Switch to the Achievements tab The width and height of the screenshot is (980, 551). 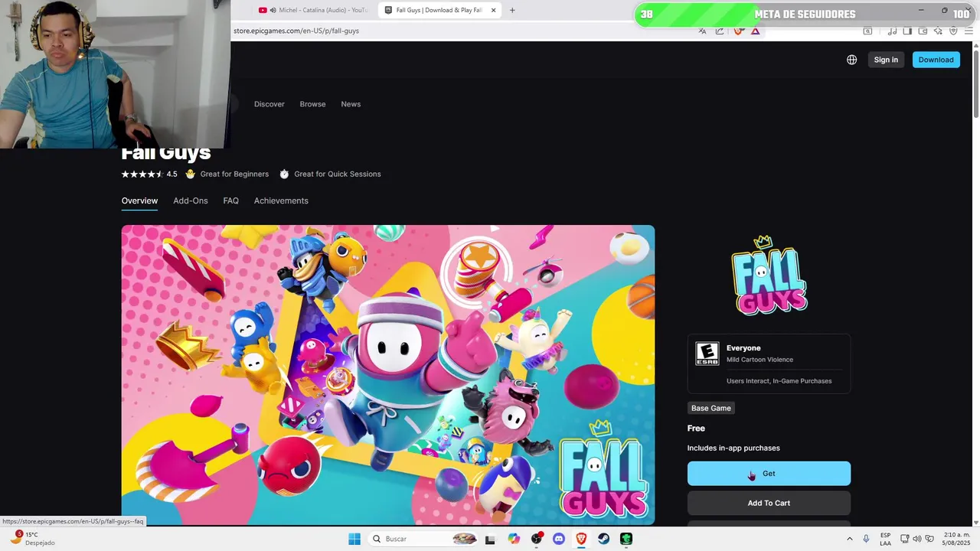click(x=281, y=201)
